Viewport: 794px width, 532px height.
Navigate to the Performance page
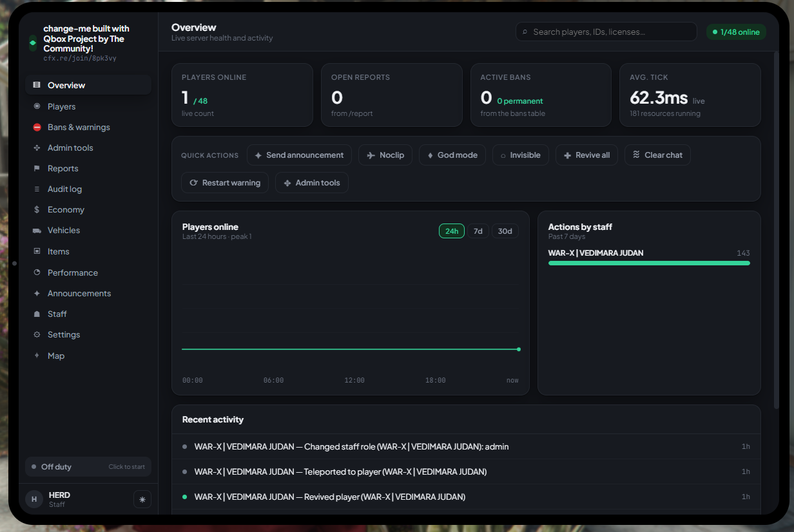pos(88,272)
